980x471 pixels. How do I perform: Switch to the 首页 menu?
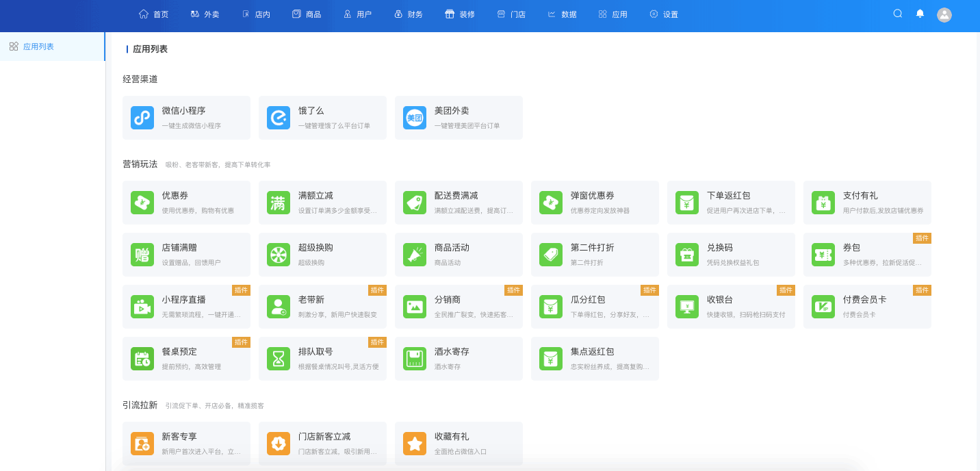click(153, 14)
